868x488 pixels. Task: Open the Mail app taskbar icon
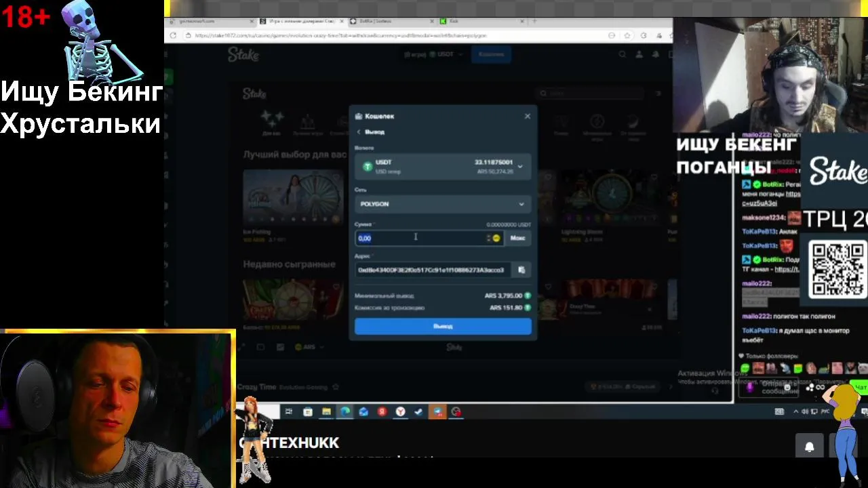pos(363,411)
